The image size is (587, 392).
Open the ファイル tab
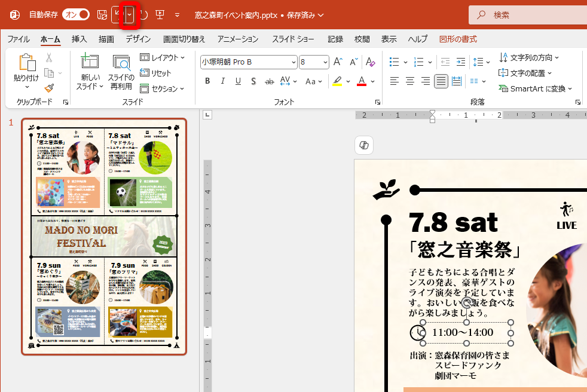coord(19,39)
